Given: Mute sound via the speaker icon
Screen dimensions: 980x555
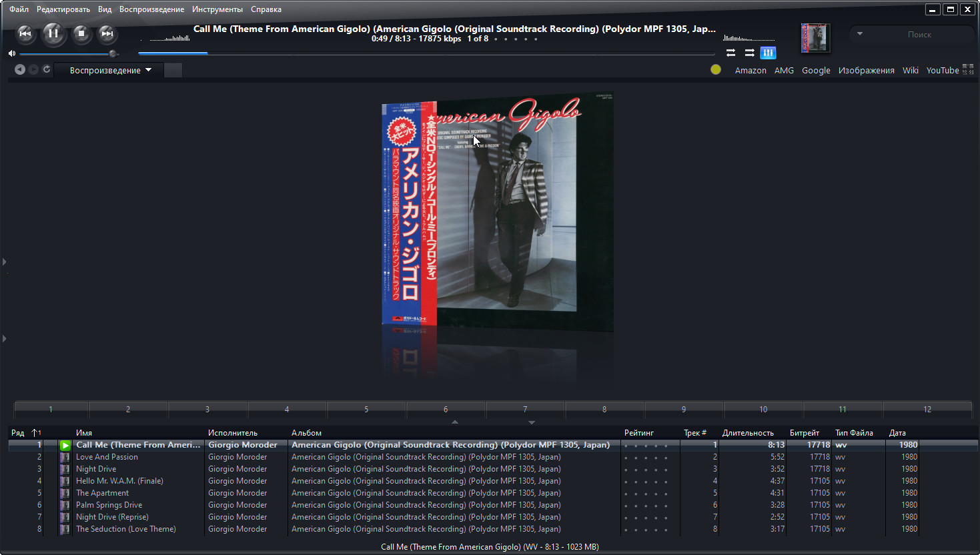Looking at the screenshot, I should (11, 53).
